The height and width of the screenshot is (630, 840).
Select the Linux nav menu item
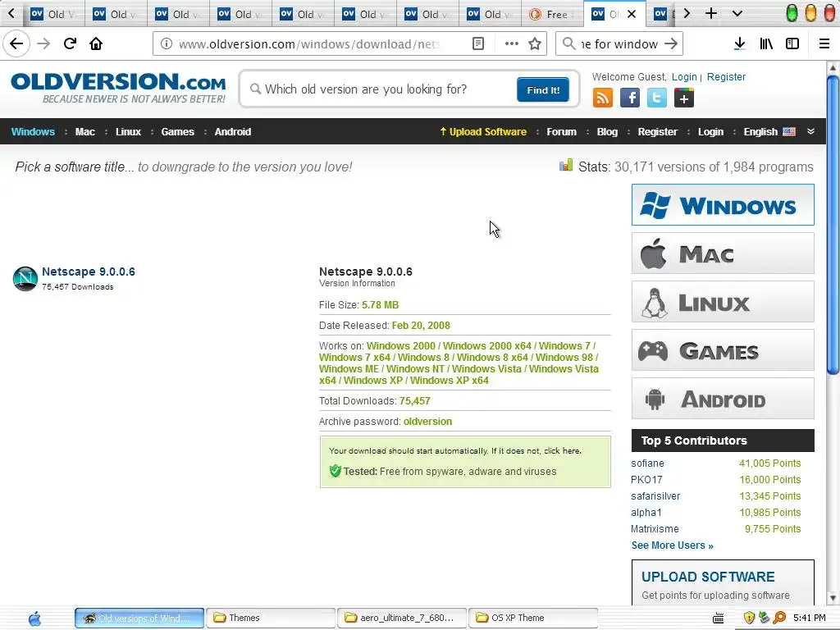pyautogui.click(x=128, y=132)
